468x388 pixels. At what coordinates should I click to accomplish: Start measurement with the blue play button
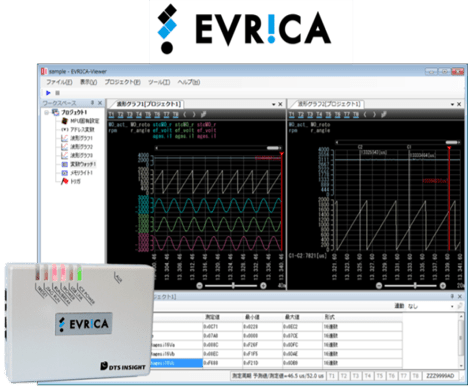click(x=48, y=93)
